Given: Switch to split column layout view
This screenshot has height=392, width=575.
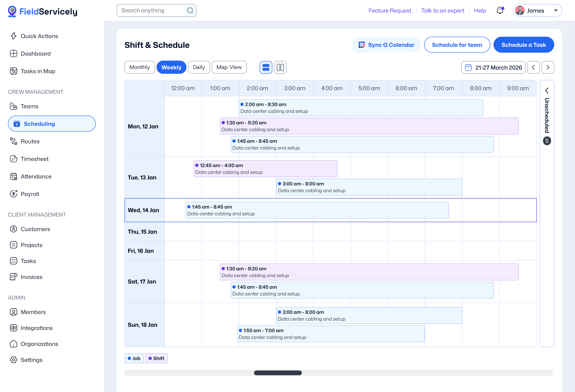Looking at the screenshot, I should click(x=280, y=67).
